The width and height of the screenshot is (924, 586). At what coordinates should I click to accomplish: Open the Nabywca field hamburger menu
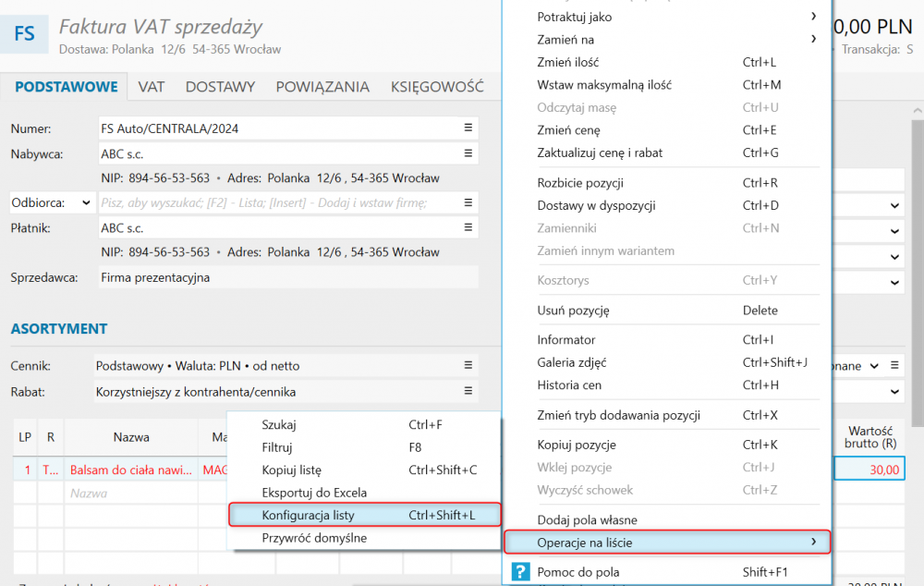(x=468, y=154)
